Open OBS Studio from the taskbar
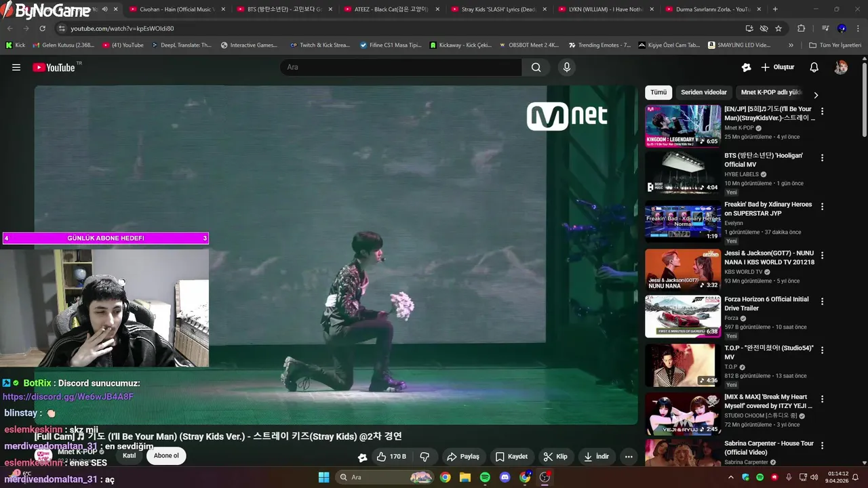 [x=545, y=477]
